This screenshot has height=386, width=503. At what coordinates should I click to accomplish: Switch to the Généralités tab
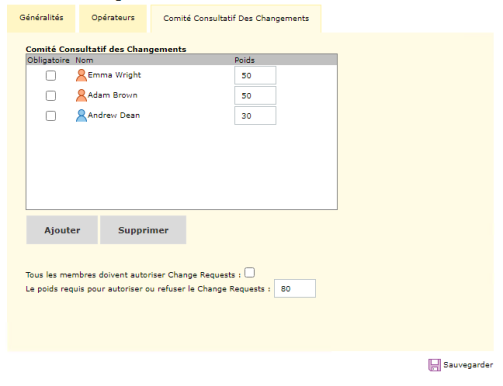41,19
